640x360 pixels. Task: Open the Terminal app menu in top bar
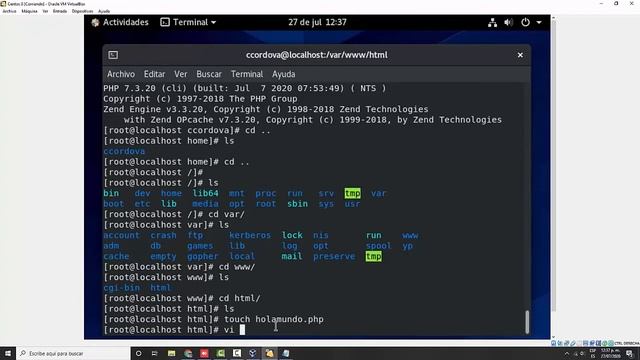[x=188, y=22]
